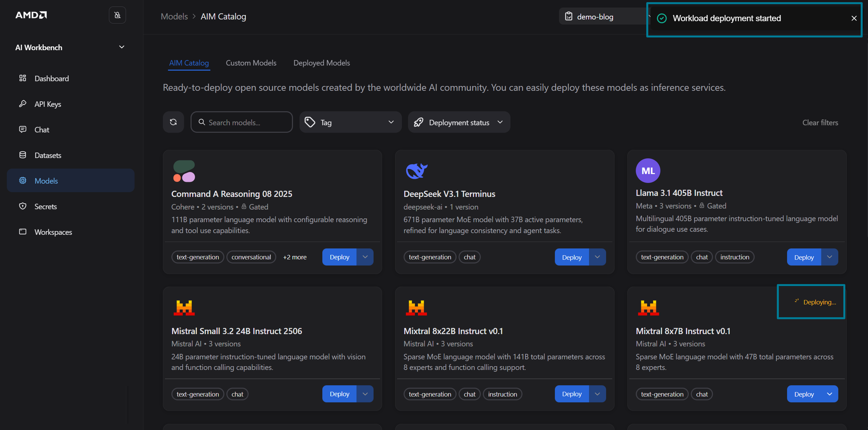Open the Deployment status filter dropdown
The width and height of the screenshot is (868, 430).
click(x=459, y=122)
